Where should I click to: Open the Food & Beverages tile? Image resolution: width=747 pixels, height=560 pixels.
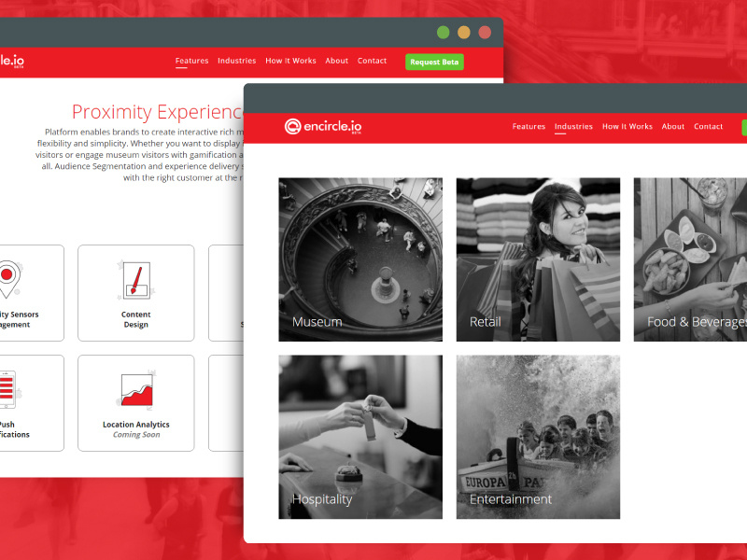point(690,259)
